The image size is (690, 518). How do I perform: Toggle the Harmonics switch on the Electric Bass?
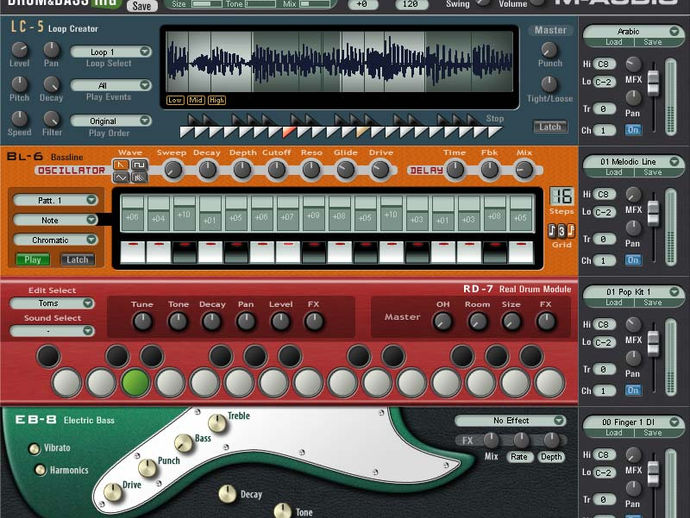tap(40, 470)
